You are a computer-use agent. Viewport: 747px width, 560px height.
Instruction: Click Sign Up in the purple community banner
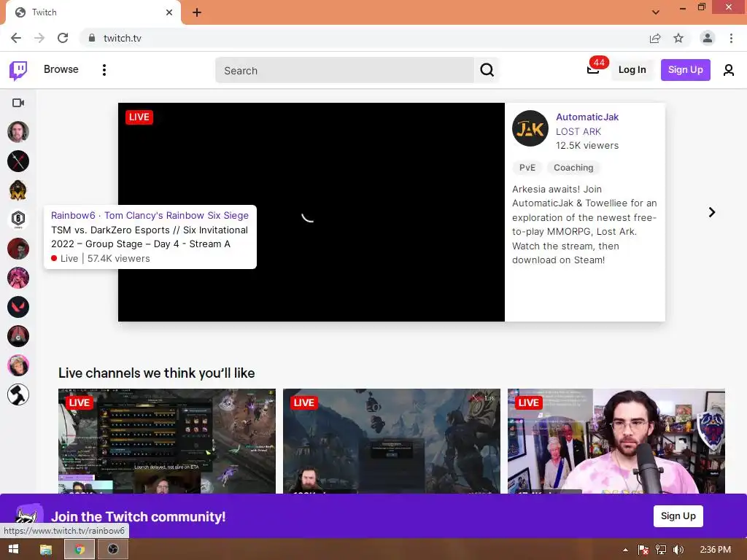click(x=678, y=516)
